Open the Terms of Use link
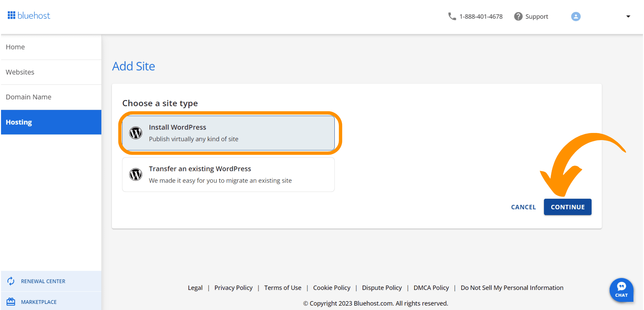The image size is (644, 310). point(283,288)
